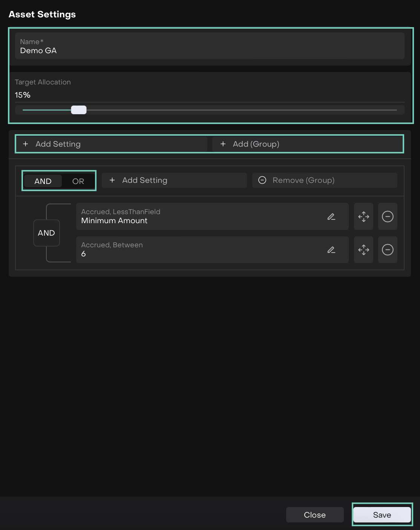420x530 pixels.
Task: Save the asset settings
Action: [382, 515]
